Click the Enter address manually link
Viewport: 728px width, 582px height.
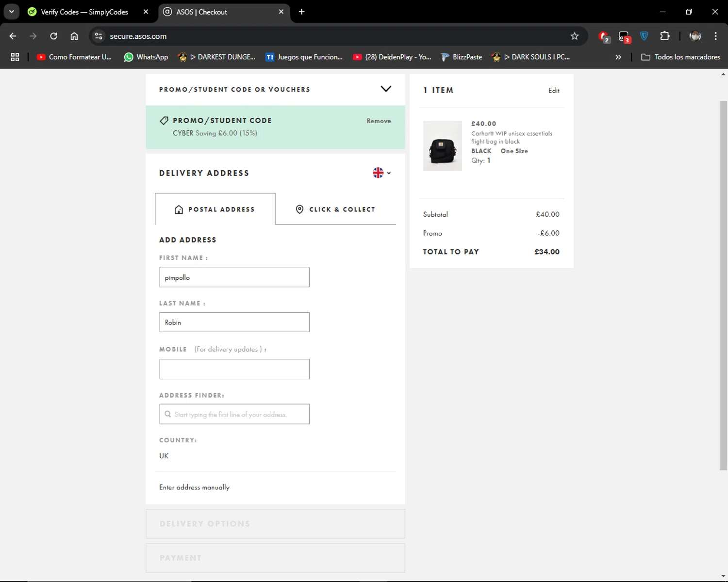194,487
